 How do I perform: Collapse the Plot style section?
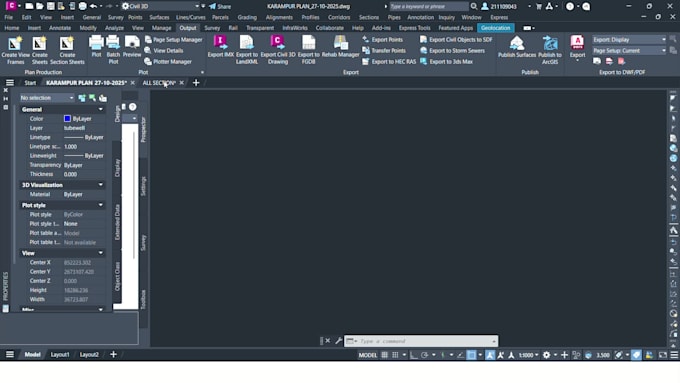101,205
